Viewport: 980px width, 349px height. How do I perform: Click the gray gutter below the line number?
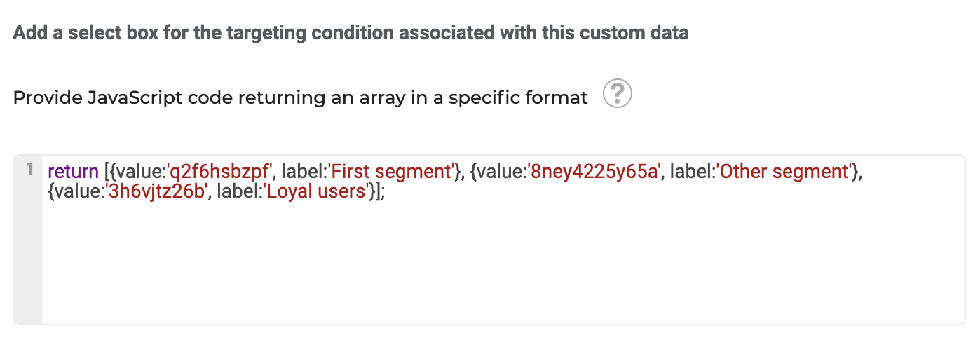click(27, 259)
